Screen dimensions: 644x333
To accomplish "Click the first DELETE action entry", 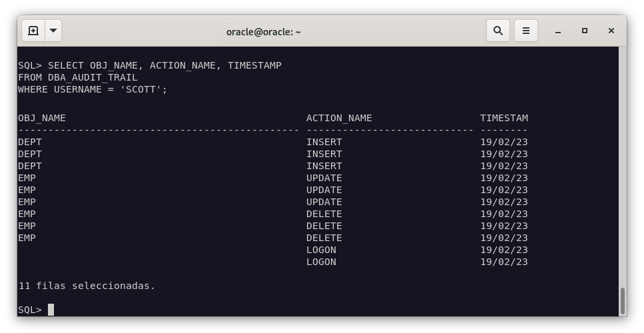I will pos(324,214).
